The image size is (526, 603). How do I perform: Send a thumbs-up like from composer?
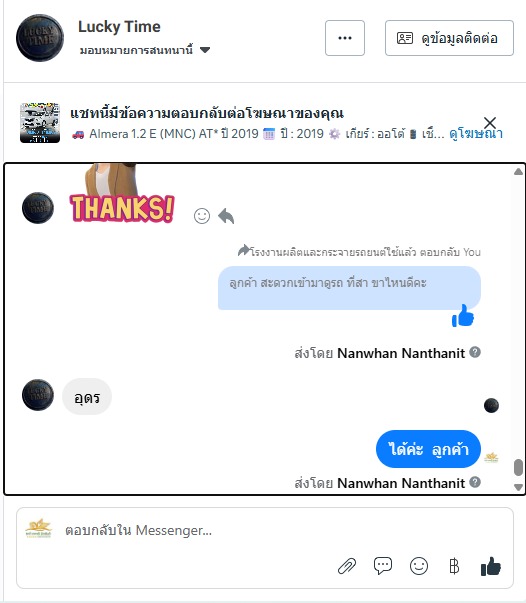click(x=491, y=566)
